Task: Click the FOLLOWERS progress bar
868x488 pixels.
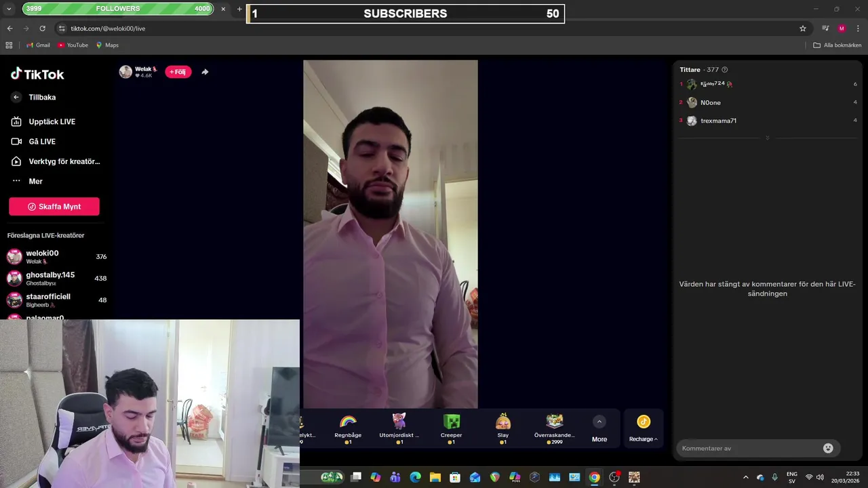Action: pos(118,9)
